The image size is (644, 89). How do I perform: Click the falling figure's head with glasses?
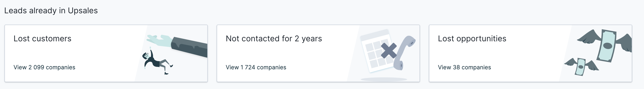click(146, 55)
